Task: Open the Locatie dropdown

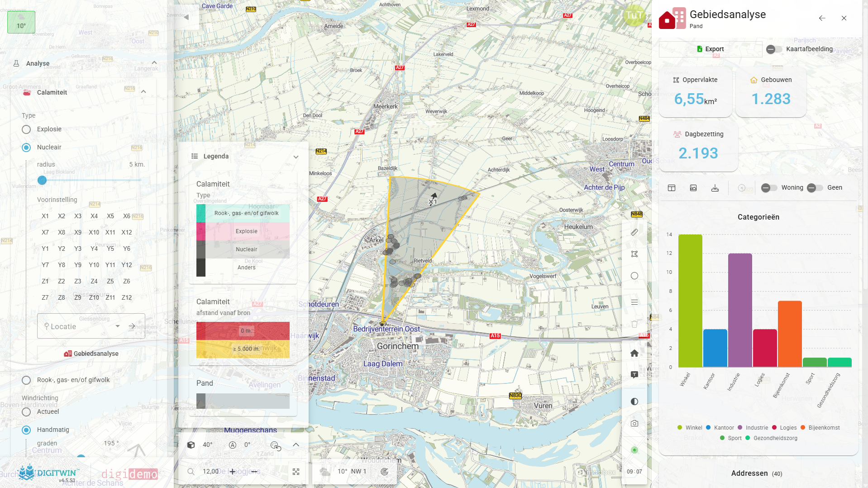Action: pyautogui.click(x=117, y=326)
